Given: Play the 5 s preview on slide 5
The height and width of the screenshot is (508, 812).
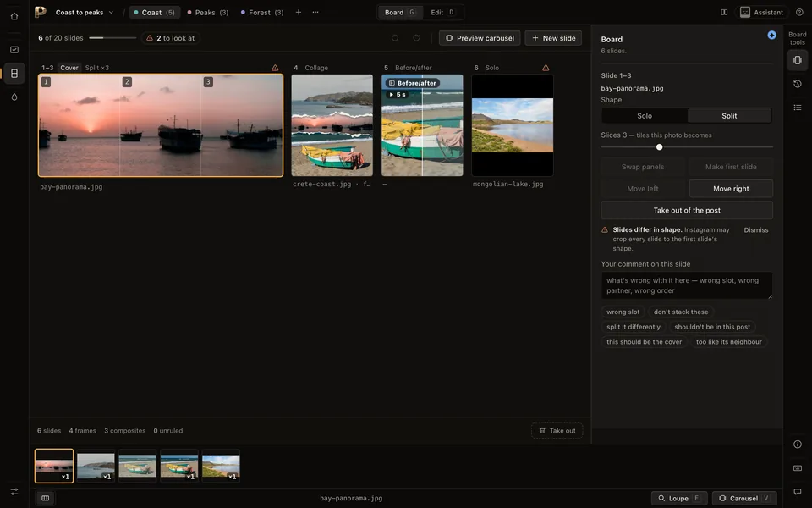Looking at the screenshot, I should (x=398, y=94).
